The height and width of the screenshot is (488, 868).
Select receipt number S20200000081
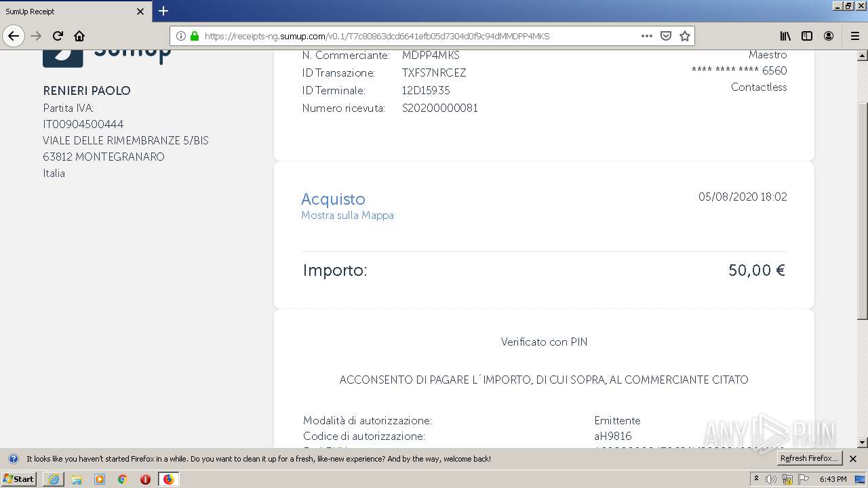click(440, 108)
